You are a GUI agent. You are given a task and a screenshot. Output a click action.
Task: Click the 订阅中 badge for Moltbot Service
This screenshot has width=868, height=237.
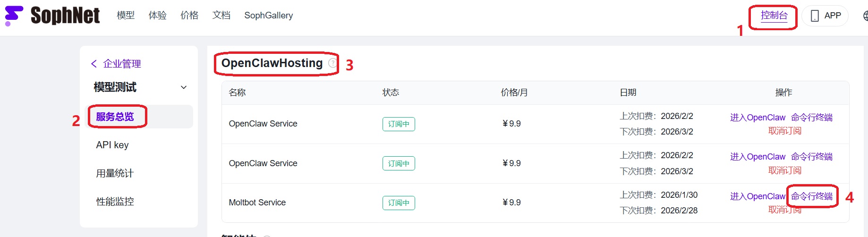point(399,203)
